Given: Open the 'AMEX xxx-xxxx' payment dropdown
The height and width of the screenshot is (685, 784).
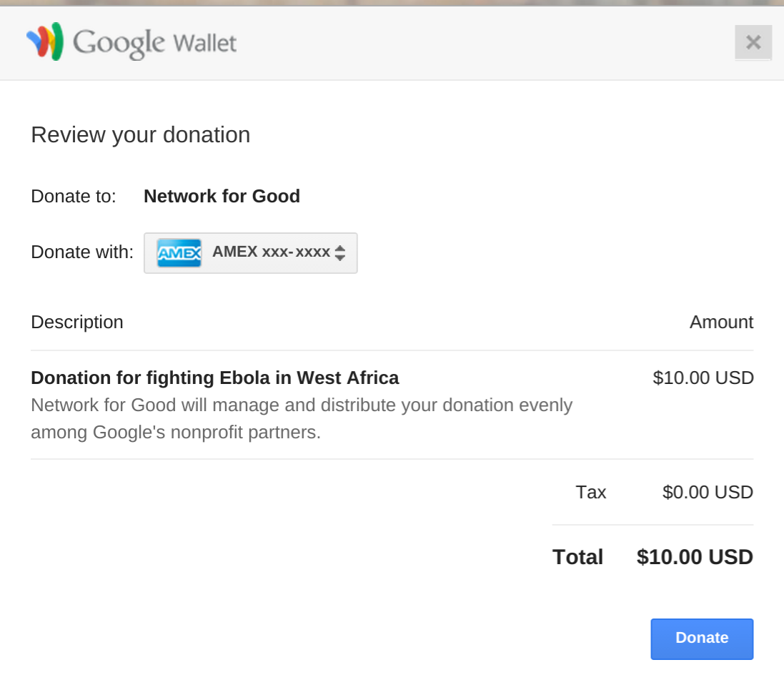Looking at the screenshot, I should tap(250, 252).
